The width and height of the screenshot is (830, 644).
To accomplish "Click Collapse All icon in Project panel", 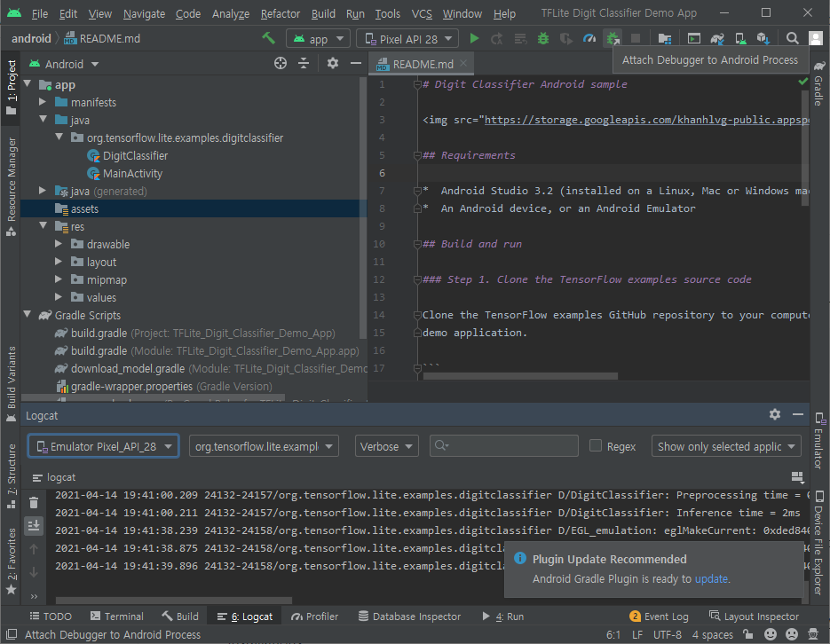I will tap(304, 64).
